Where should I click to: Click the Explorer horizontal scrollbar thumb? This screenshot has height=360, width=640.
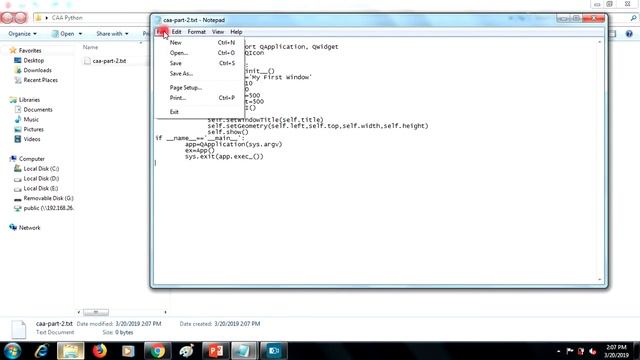(x=96, y=312)
